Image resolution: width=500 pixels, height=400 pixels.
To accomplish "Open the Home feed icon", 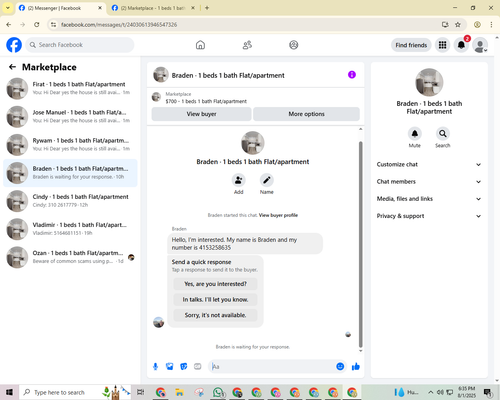I will [200, 45].
